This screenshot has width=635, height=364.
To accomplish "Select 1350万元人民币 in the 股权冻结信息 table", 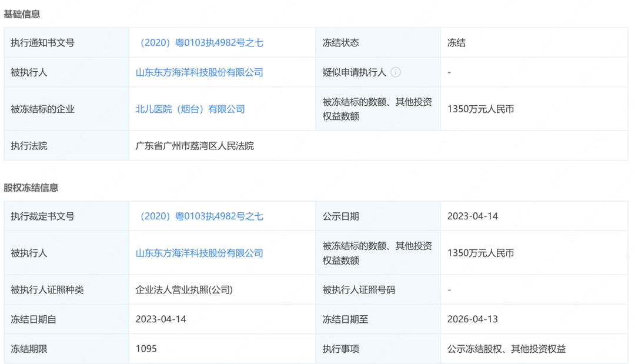I will (480, 253).
